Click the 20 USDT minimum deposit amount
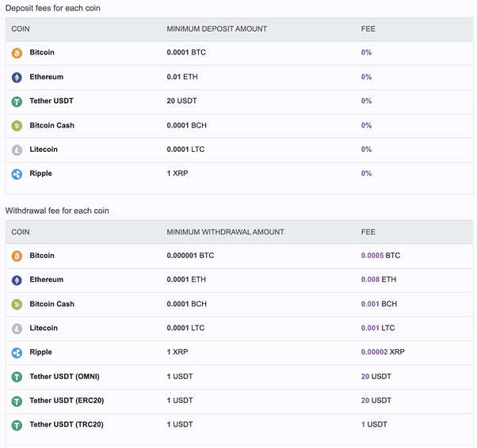The image size is (477, 448). click(x=181, y=101)
